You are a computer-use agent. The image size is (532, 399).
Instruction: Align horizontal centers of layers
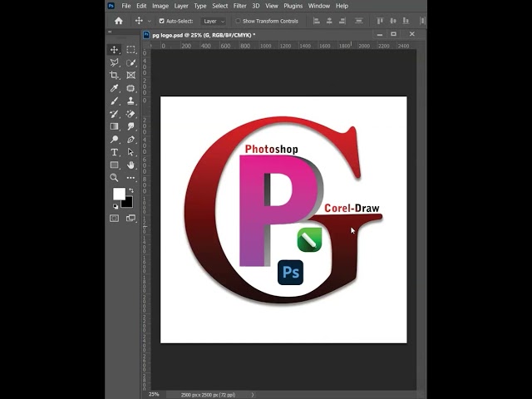click(329, 21)
